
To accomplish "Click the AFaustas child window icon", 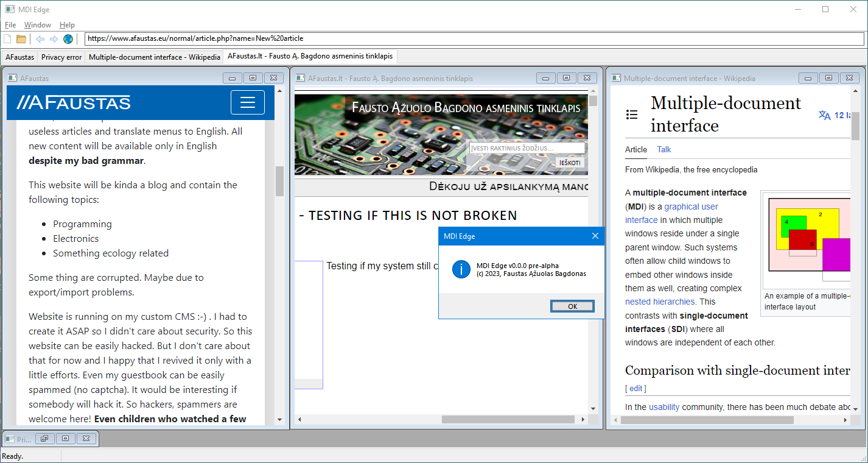I will pos(12,78).
